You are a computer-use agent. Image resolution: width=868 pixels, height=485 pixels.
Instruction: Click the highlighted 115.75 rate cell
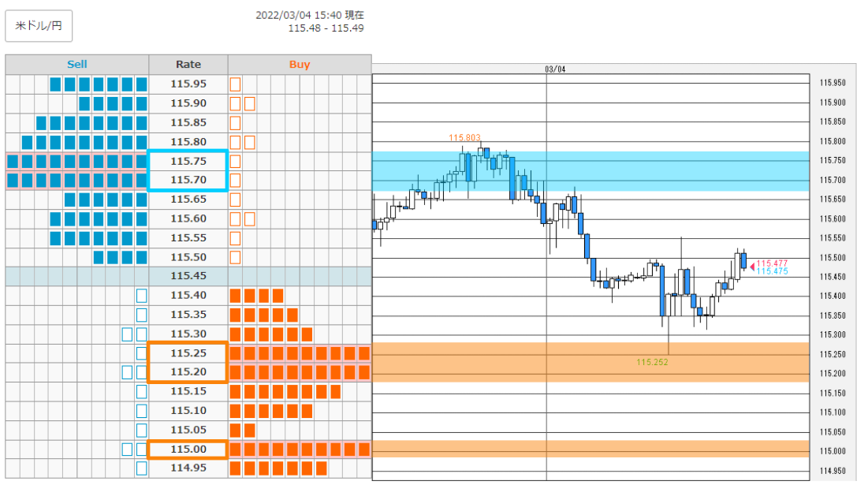(x=188, y=161)
